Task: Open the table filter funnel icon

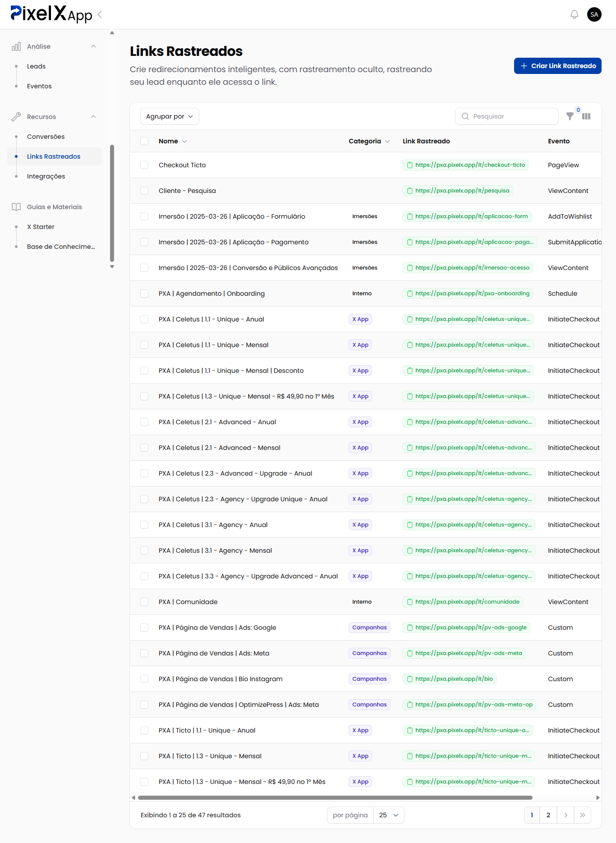Action: [570, 116]
